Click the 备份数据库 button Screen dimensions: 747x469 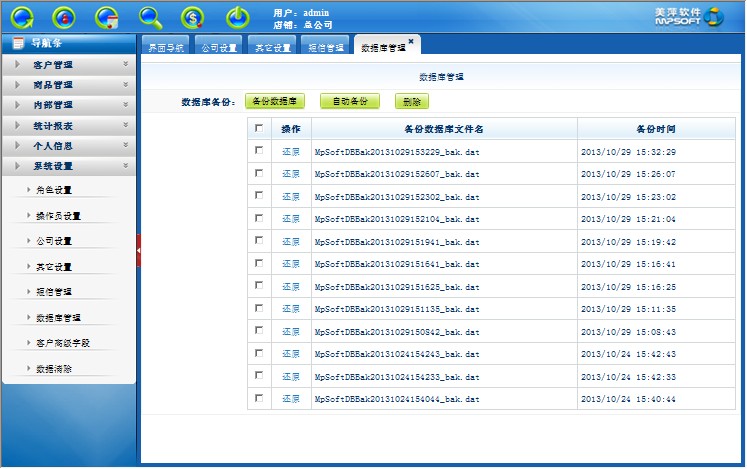pyautogui.click(x=273, y=101)
